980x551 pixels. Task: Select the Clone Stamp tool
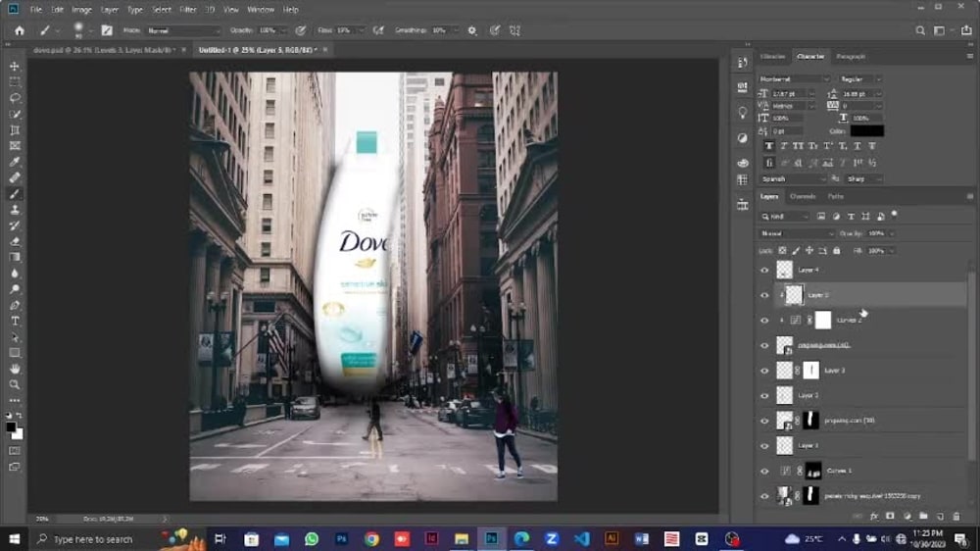click(15, 210)
